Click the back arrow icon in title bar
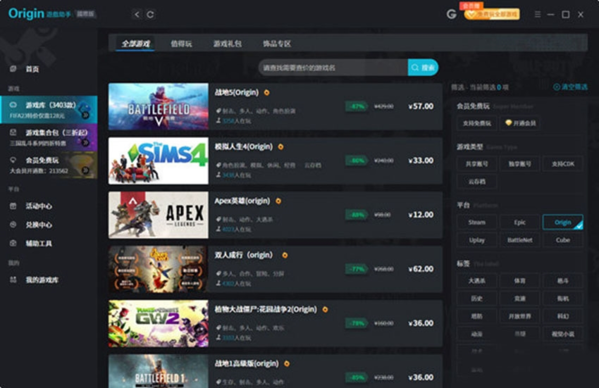599x388 pixels. 137,15
